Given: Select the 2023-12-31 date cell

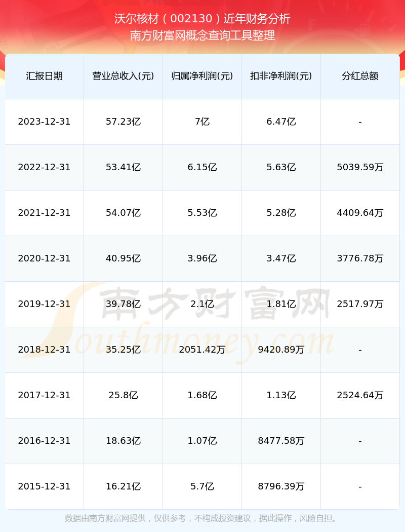Looking at the screenshot, I should click(45, 122).
